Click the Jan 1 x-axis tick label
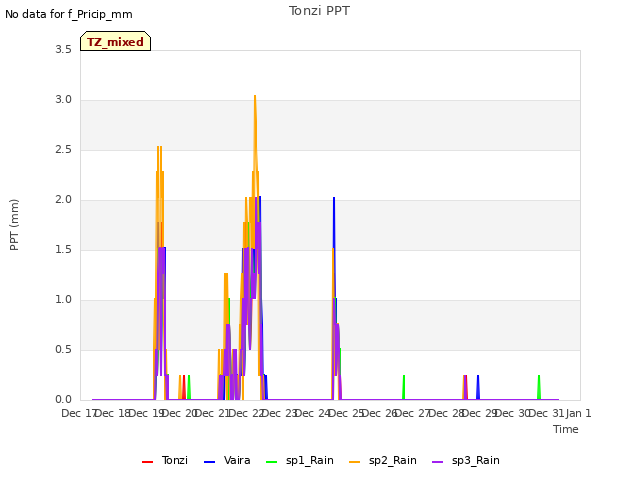This screenshot has width=640, height=480. 578,413
